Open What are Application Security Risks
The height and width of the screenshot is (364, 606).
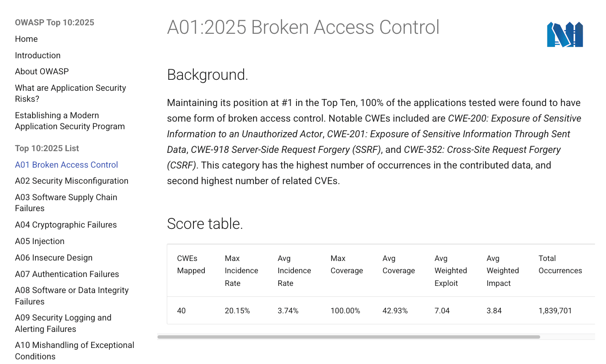pyautogui.click(x=70, y=93)
